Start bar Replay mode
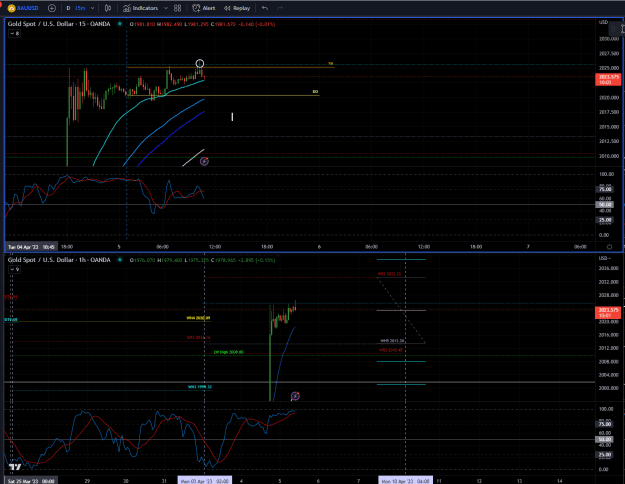 237,8
